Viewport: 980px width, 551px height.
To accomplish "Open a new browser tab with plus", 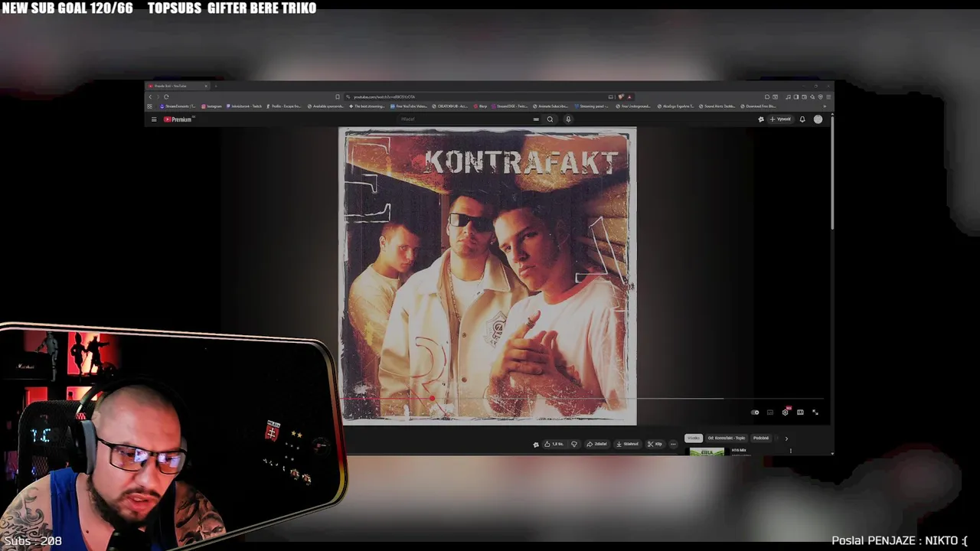I will [216, 86].
